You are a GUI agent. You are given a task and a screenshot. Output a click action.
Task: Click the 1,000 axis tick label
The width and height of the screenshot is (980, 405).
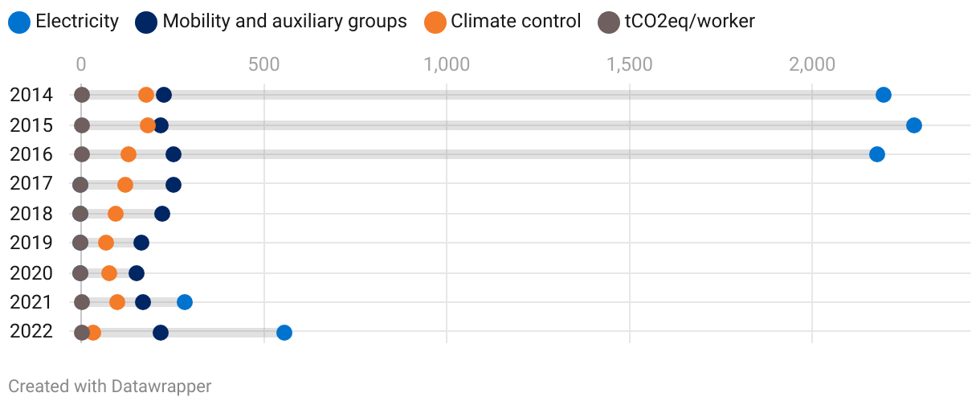click(x=447, y=65)
